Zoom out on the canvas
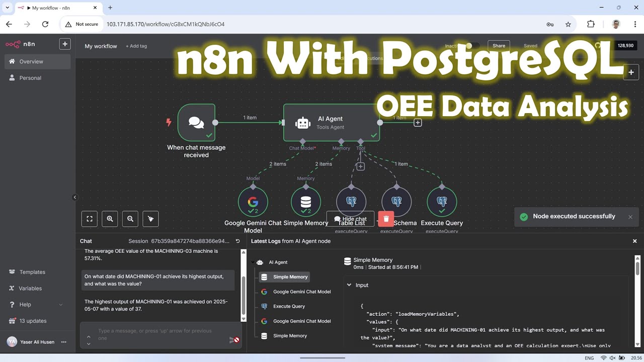The width and height of the screenshot is (644, 362). click(130, 219)
